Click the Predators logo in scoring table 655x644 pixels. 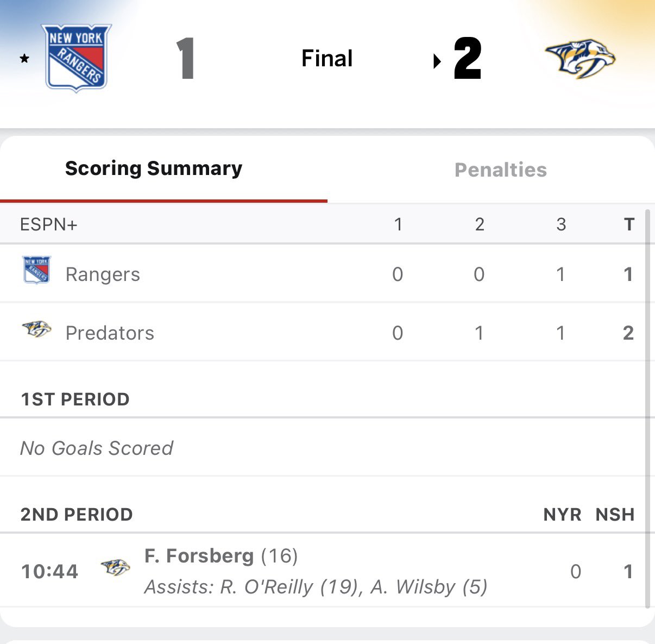(36, 329)
